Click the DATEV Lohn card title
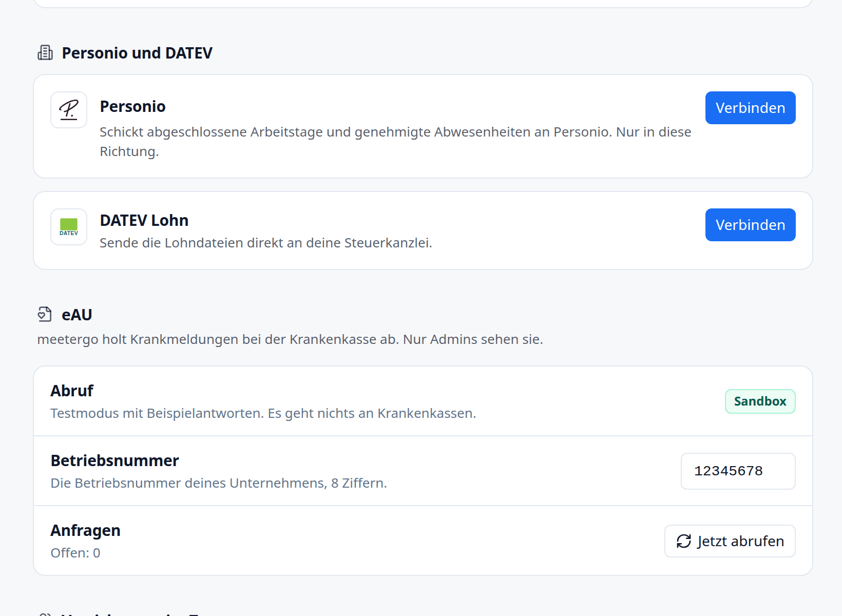 [x=144, y=220]
